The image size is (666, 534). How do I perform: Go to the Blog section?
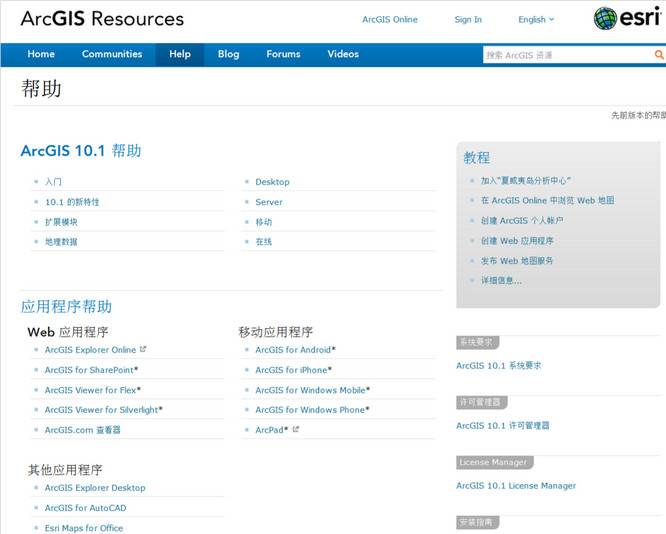pyautogui.click(x=229, y=54)
